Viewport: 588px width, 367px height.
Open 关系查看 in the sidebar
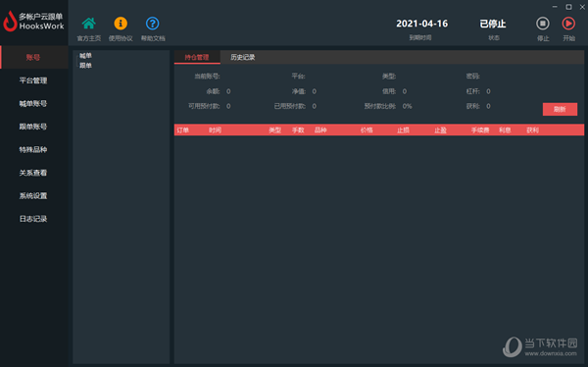[x=33, y=173]
